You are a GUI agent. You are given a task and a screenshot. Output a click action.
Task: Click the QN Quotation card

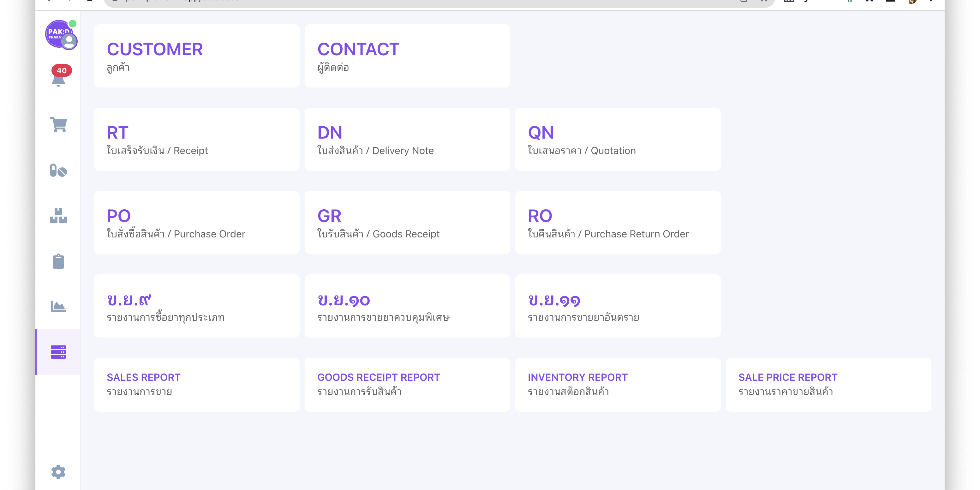618,139
